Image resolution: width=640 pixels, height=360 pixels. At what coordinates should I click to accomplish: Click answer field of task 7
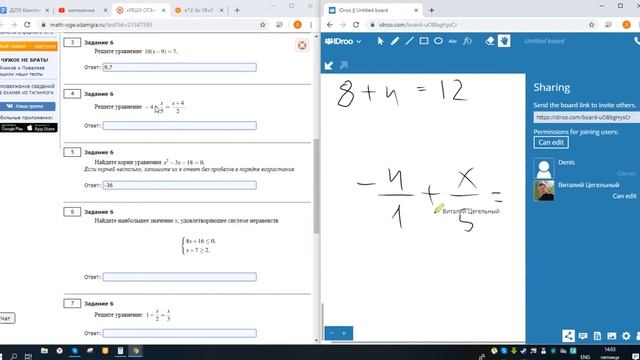tap(180, 333)
